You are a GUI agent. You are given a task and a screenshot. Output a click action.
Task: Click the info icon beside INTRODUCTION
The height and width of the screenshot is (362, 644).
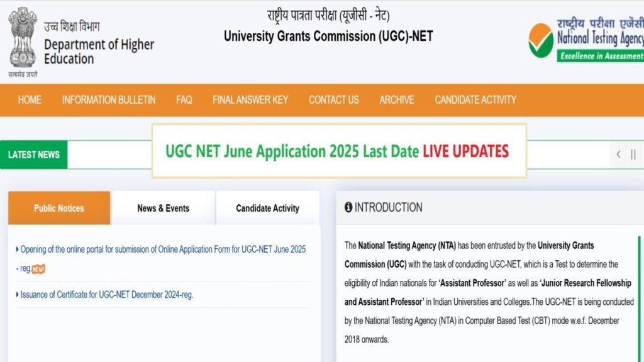(x=348, y=207)
